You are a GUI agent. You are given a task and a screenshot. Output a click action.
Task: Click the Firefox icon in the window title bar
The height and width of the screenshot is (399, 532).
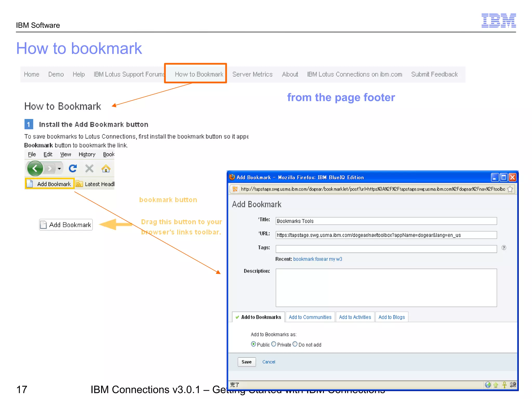tap(232, 177)
